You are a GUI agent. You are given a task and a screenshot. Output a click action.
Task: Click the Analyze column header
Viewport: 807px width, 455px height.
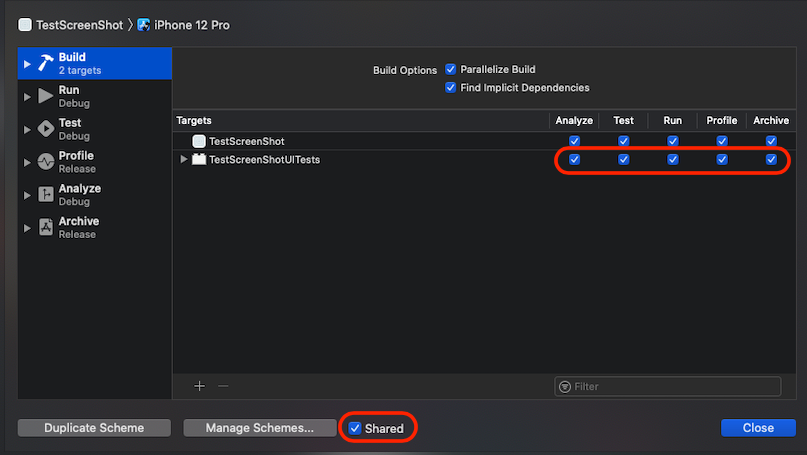(x=574, y=120)
